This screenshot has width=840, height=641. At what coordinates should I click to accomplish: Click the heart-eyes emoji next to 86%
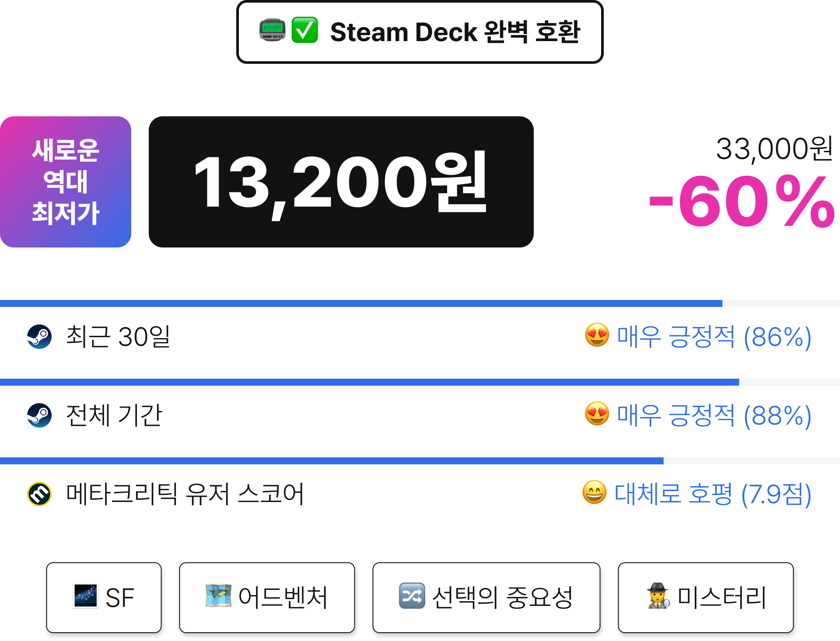[x=597, y=335]
